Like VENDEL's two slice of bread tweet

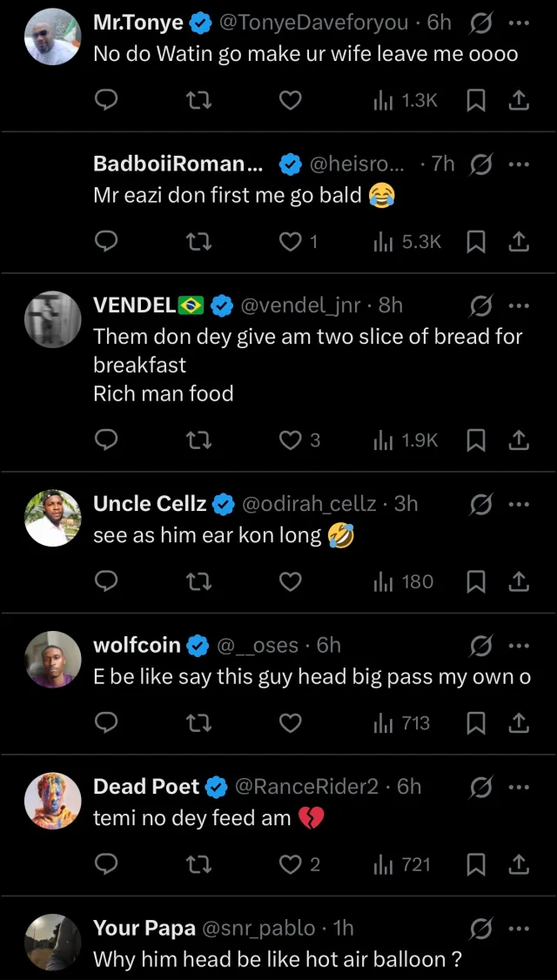(x=290, y=440)
